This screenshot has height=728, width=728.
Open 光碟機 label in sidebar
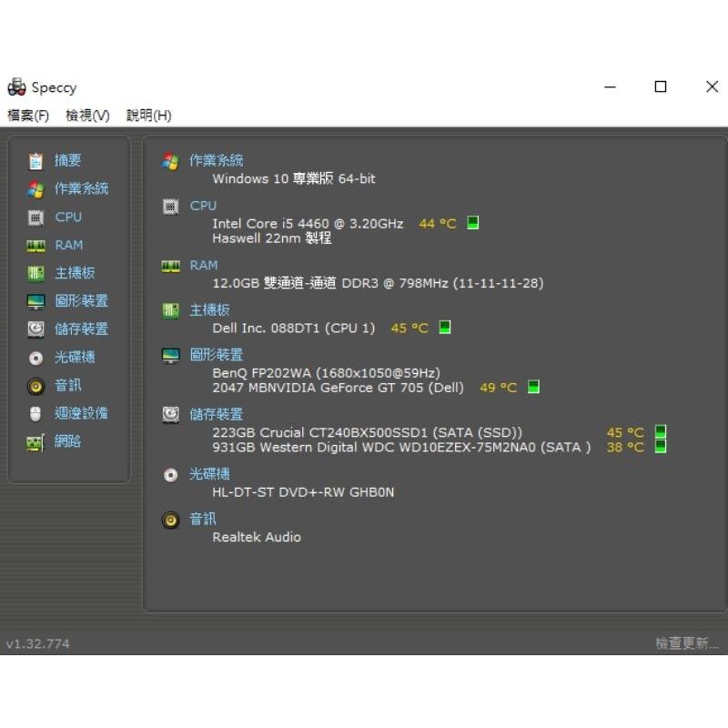75,357
